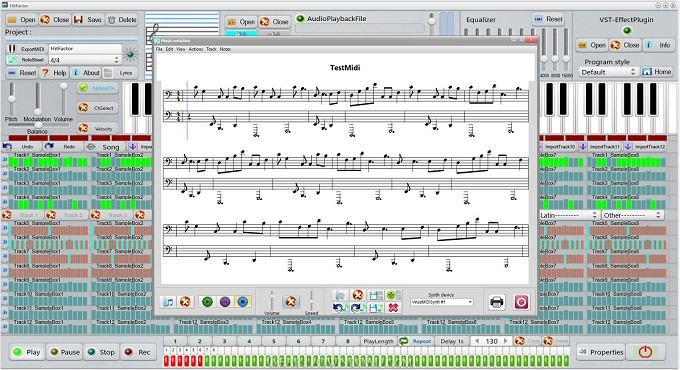
Task: Adjust the Pitch slider
Action: [12, 99]
